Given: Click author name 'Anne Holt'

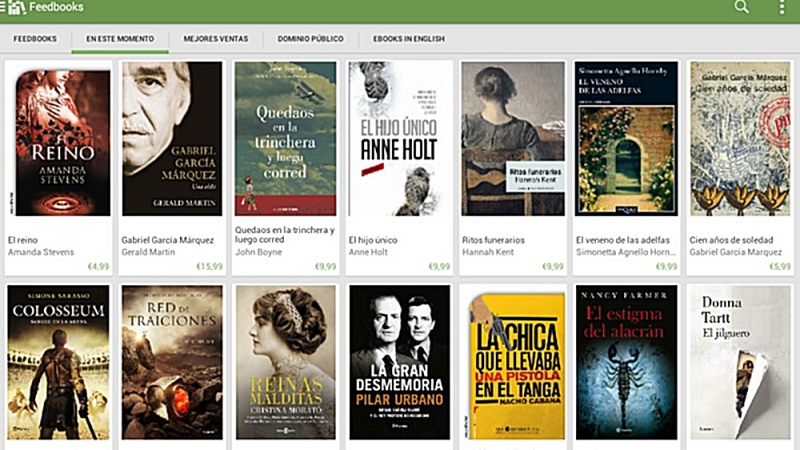Looking at the screenshot, I should [368, 252].
